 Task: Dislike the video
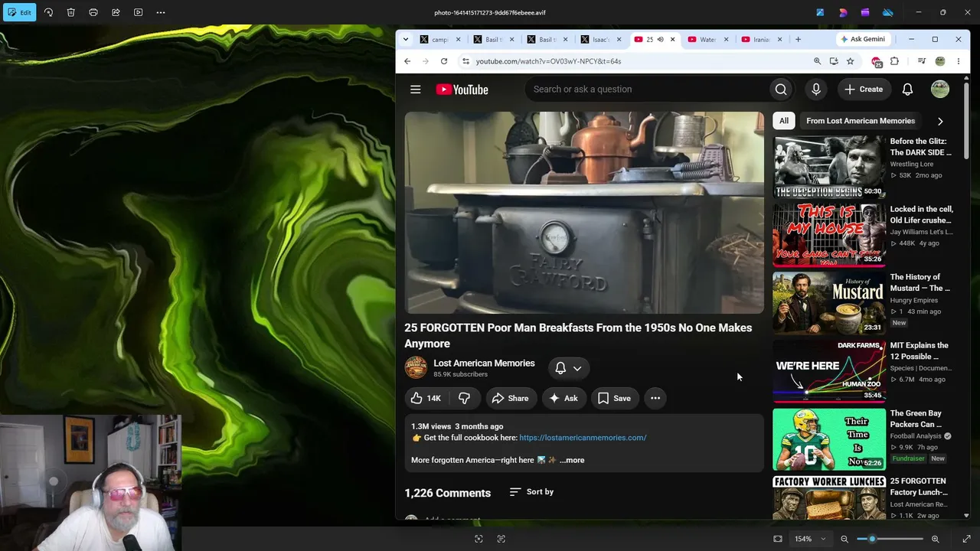pos(464,398)
